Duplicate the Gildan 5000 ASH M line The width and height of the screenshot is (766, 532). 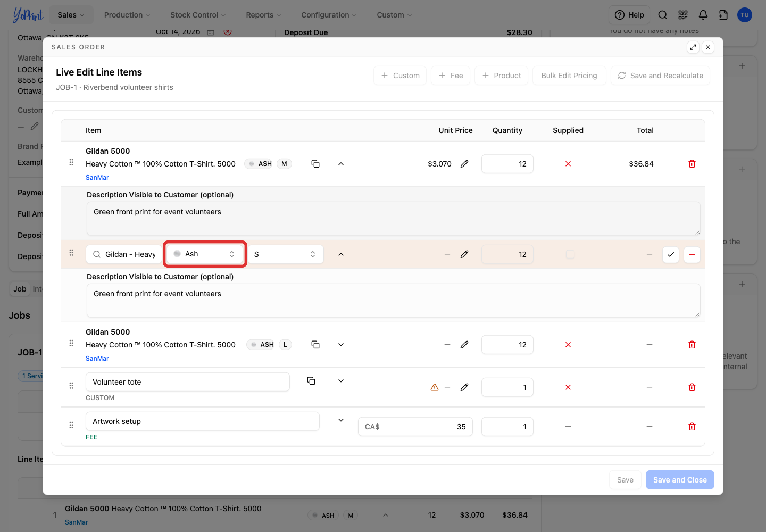point(315,164)
